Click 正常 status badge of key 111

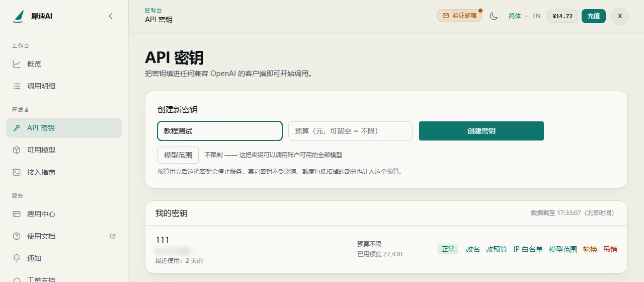click(x=448, y=249)
